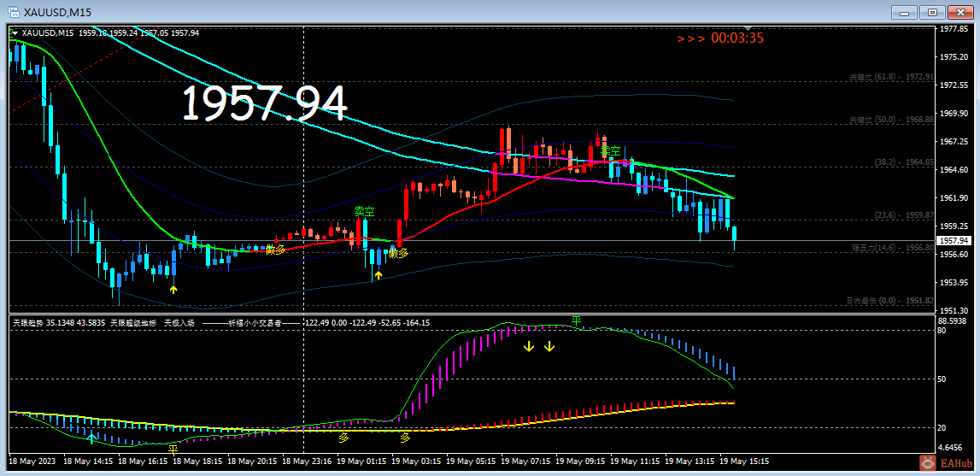This screenshot has height=476, width=980.
Task: Select Fibonacci level 关键位 (50.0) - 1968.88
Action: coord(890,119)
